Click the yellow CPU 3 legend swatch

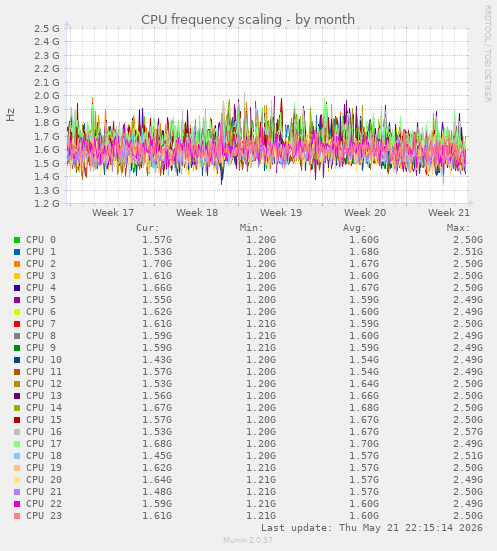[x=17, y=276]
